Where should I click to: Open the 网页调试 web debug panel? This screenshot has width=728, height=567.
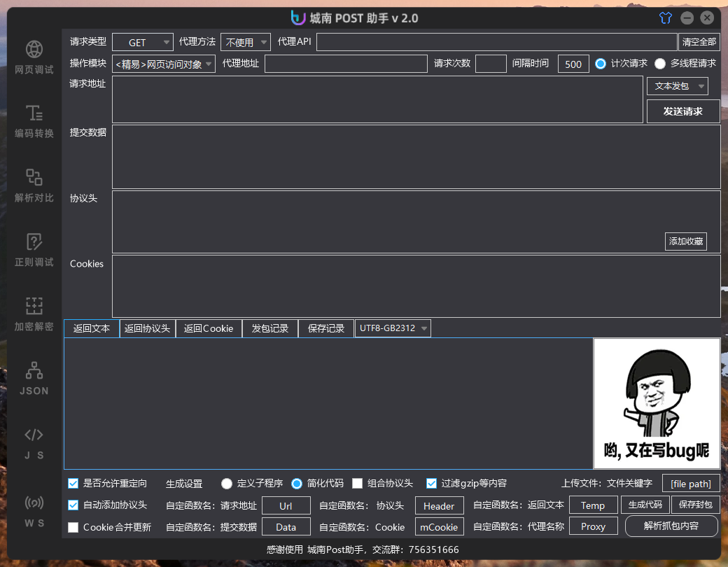pyautogui.click(x=34, y=57)
